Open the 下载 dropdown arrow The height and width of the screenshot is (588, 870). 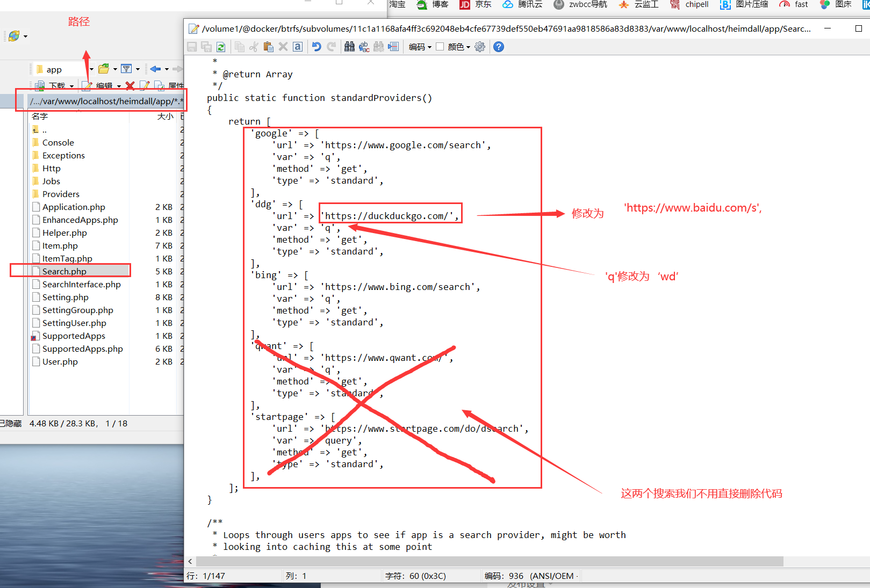[x=71, y=86]
